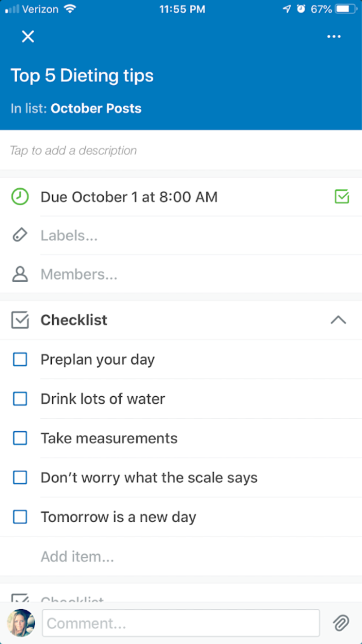Tap the user profile avatar photo
The height and width of the screenshot is (644, 362).
(x=21, y=623)
